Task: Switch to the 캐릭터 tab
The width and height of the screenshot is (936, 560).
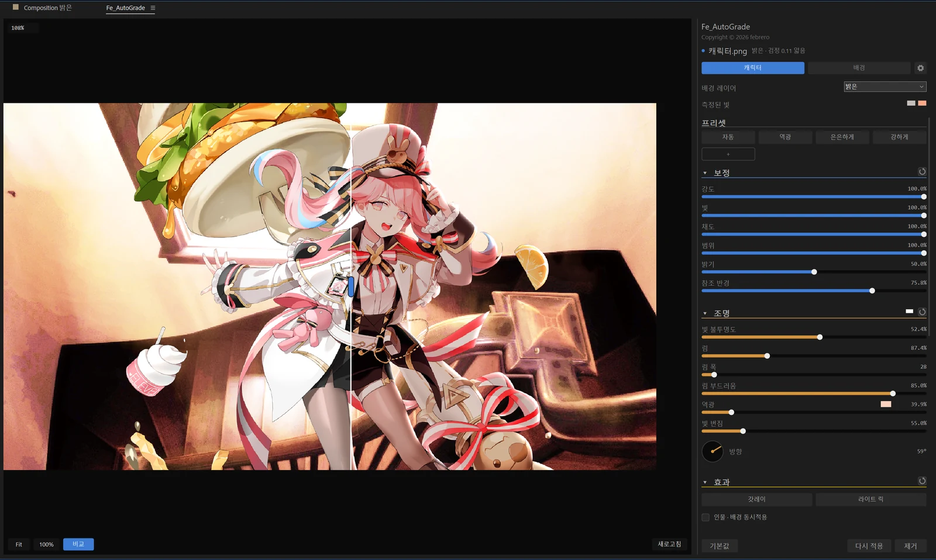Action: [753, 68]
